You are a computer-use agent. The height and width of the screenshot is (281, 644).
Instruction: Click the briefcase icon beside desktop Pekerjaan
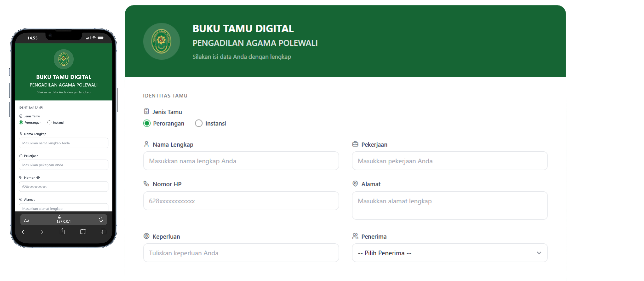[355, 144]
